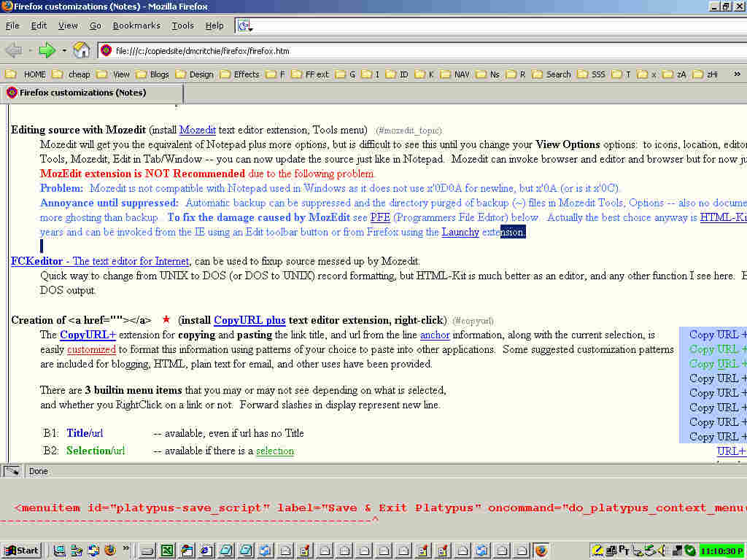Follow the CopyURL plus install link
Viewport: 747px width, 560px height.
[249, 321]
